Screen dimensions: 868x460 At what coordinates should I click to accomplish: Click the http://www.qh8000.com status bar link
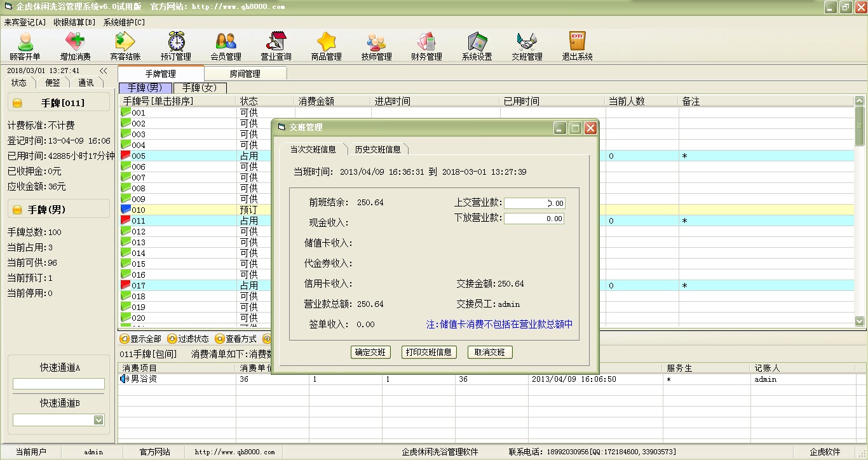click(x=234, y=452)
